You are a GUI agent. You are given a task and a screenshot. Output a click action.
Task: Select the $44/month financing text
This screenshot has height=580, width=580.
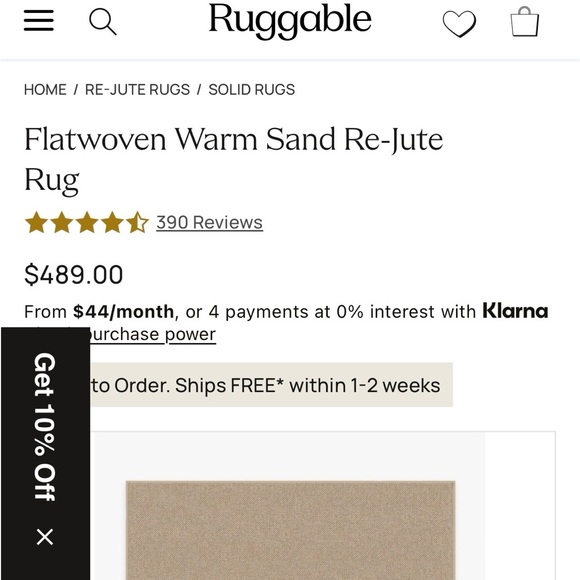coord(123,311)
